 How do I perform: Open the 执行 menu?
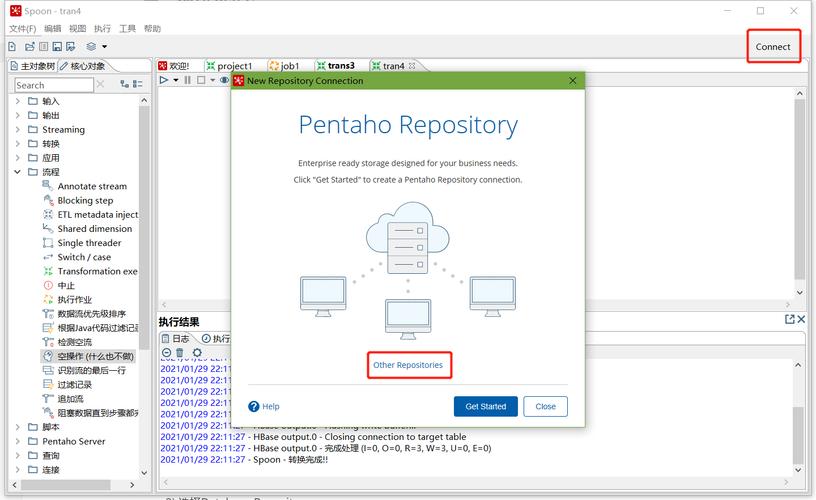(102, 28)
